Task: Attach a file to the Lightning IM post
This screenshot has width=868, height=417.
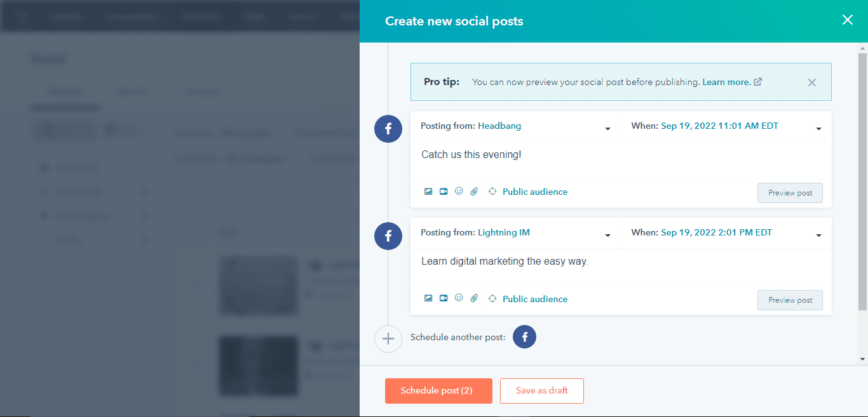Action: click(x=473, y=298)
